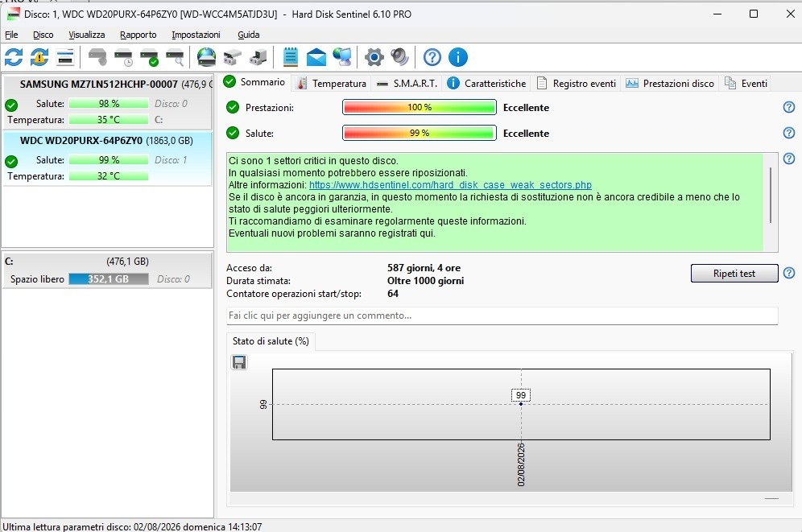Viewport: 802px width, 532px height.
Task: Click the globe with monitor icon
Action: click(342, 57)
